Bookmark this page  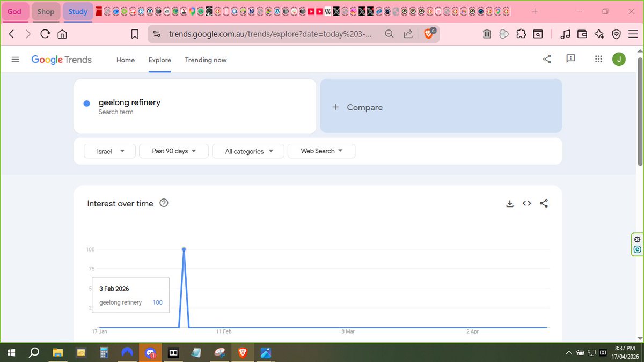tap(135, 34)
